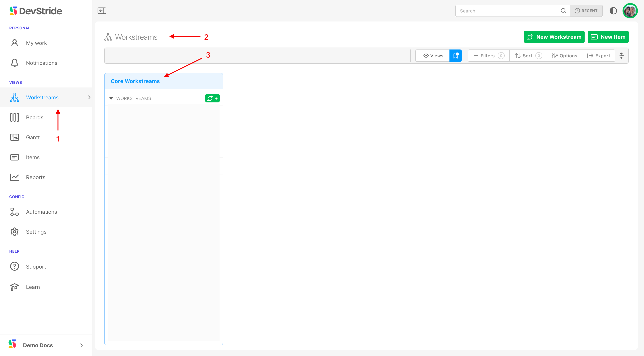The width and height of the screenshot is (644, 356).
Task: Open Automations config page
Action: [x=41, y=212]
